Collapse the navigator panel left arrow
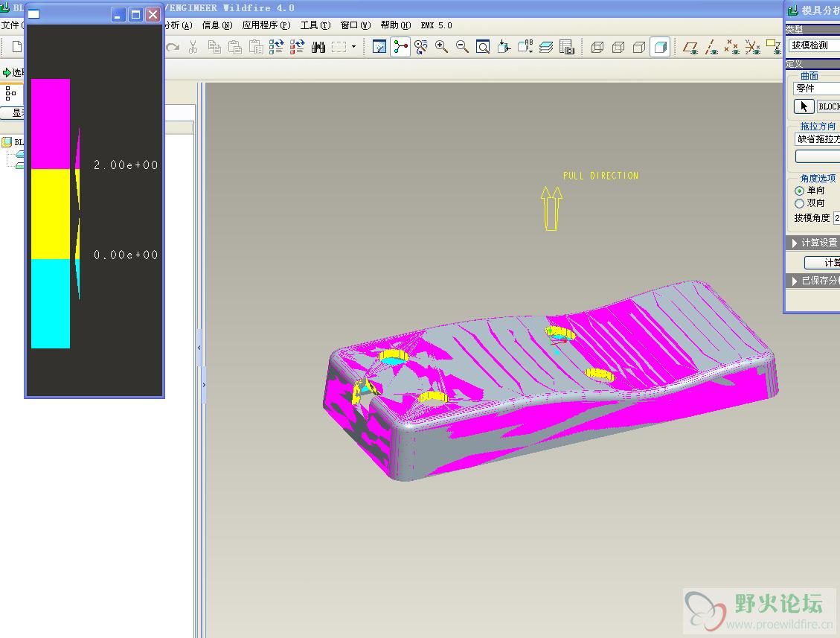840x638 pixels. 199,348
